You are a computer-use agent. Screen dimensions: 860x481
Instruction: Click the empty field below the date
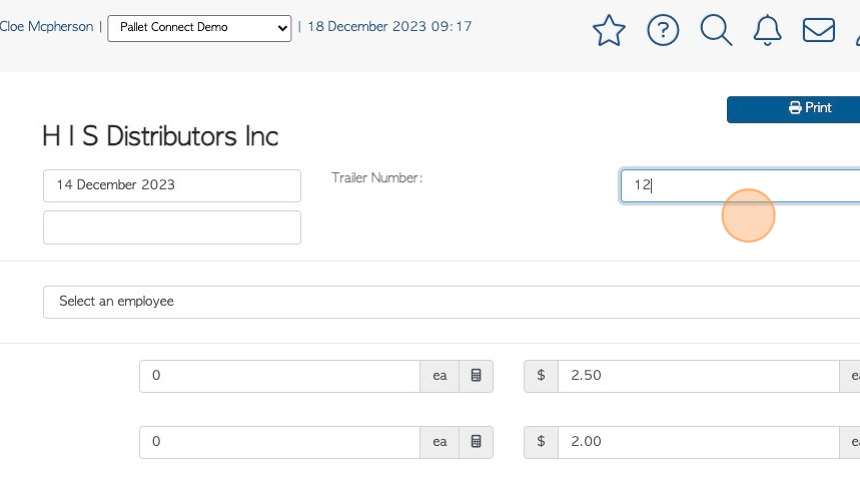(x=171, y=227)
